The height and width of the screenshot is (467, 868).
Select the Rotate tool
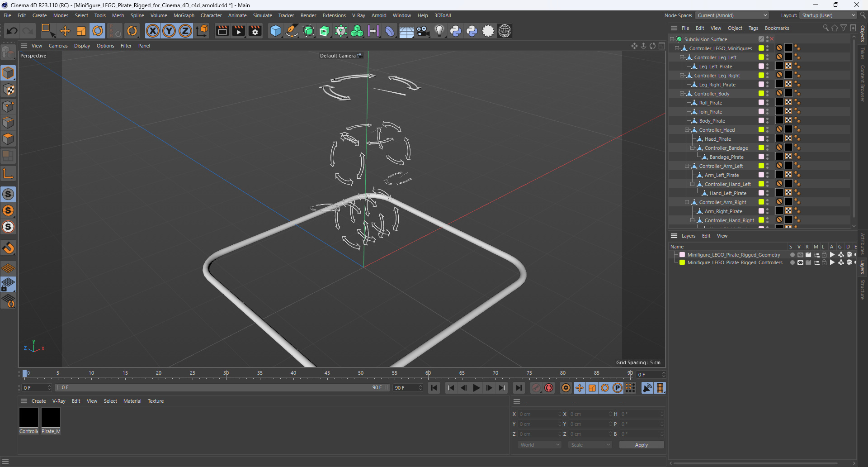point(98,31)
